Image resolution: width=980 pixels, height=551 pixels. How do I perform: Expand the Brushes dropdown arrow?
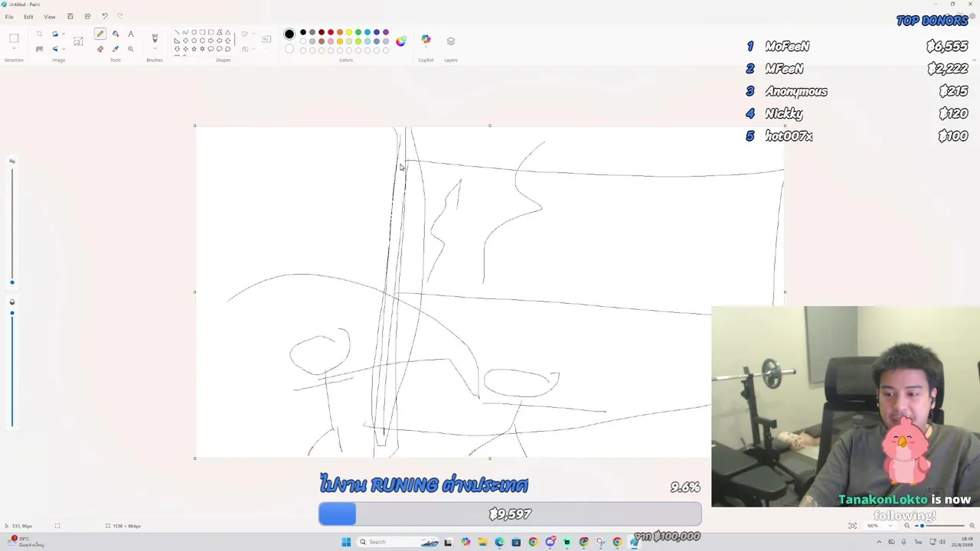coord(155,48)
